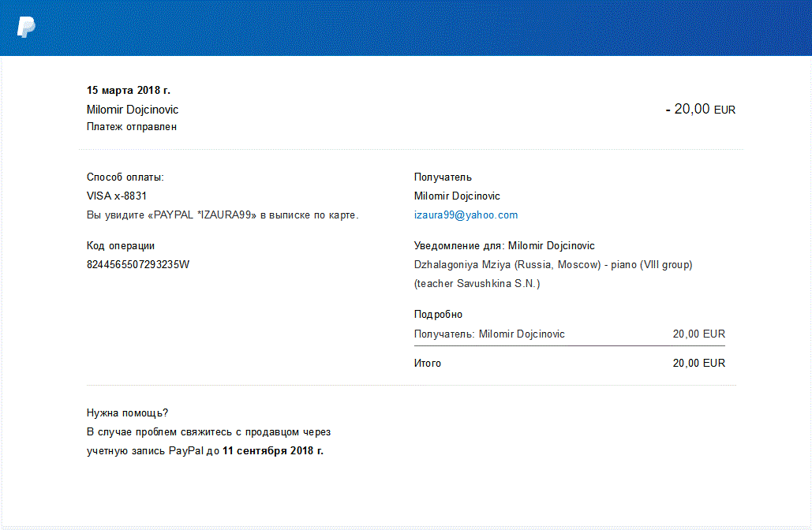Viewport: 812px width, 530px height.
Task: Click the teacher Savushkina S.N. line
Action: [477, 283]
